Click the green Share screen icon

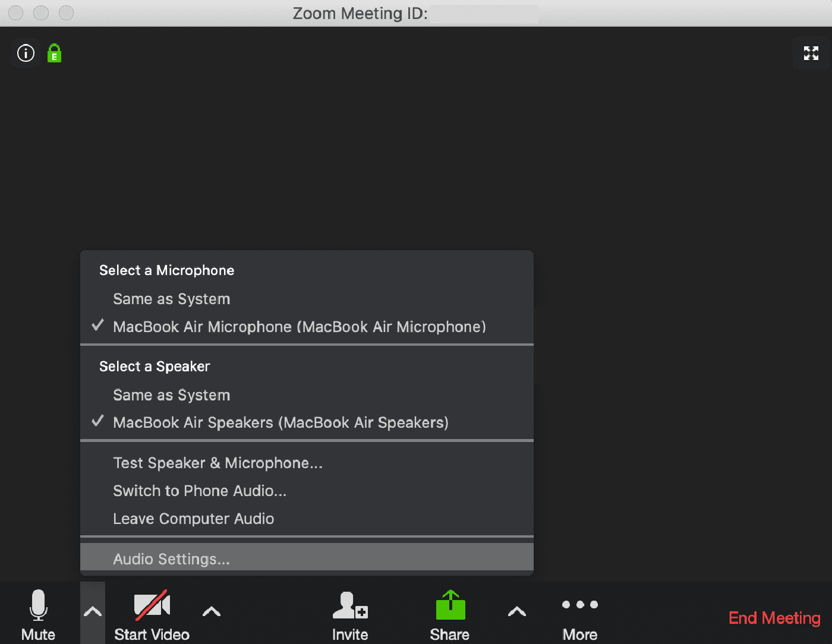pyautogui.click(x=450, y=606)
